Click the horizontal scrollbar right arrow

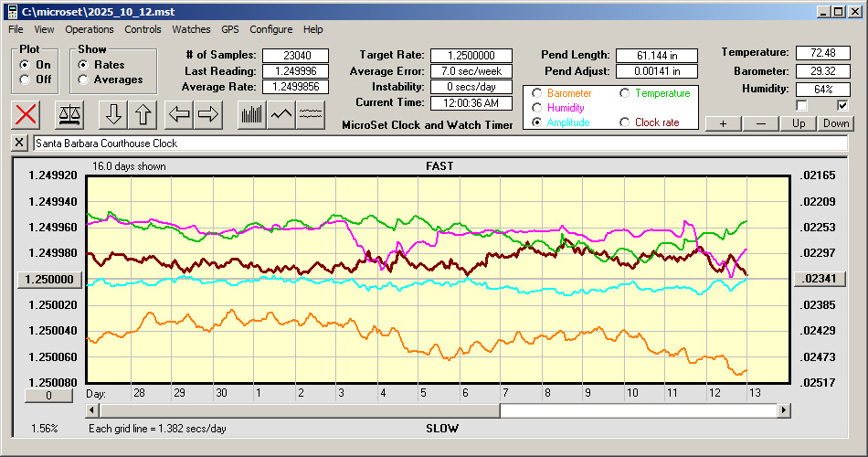tap(783, 410)
